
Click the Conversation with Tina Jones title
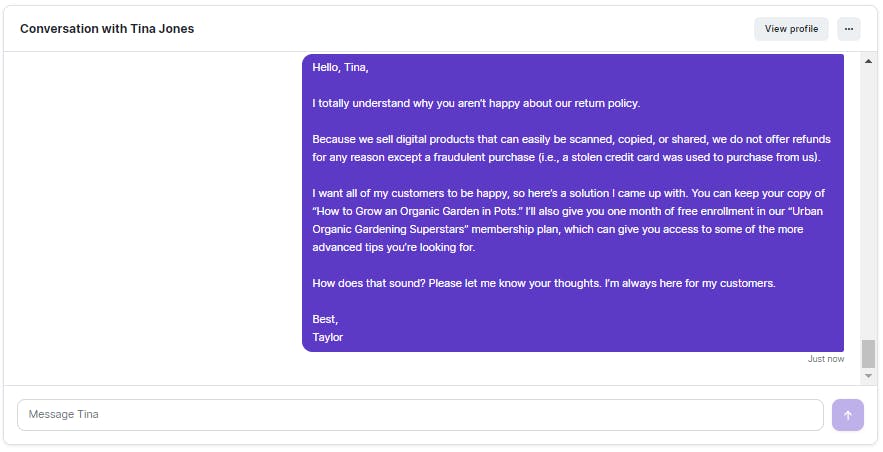click(x=107, y=29)
